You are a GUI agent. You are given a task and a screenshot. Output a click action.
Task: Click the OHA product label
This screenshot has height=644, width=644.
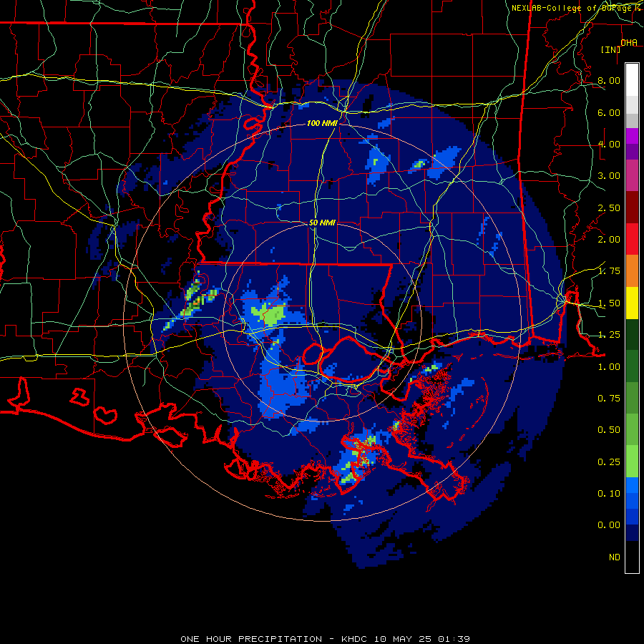point(629,43)
